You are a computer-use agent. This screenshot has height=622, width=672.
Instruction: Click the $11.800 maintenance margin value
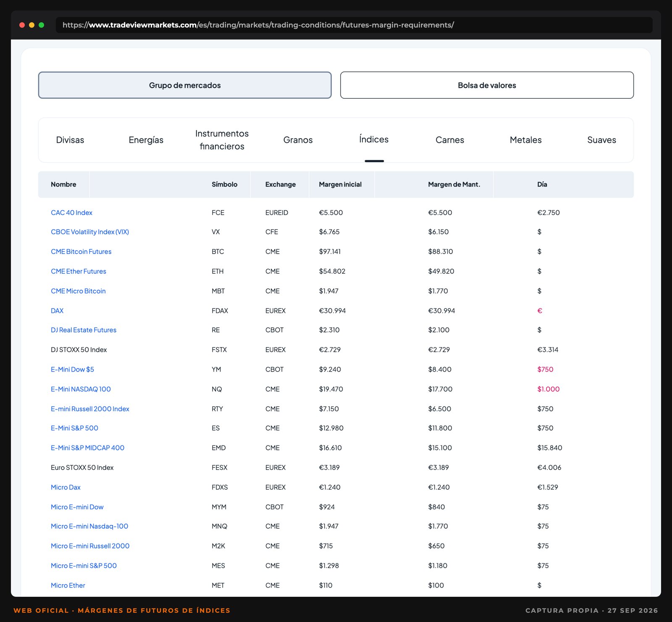(x=440, y=428)
